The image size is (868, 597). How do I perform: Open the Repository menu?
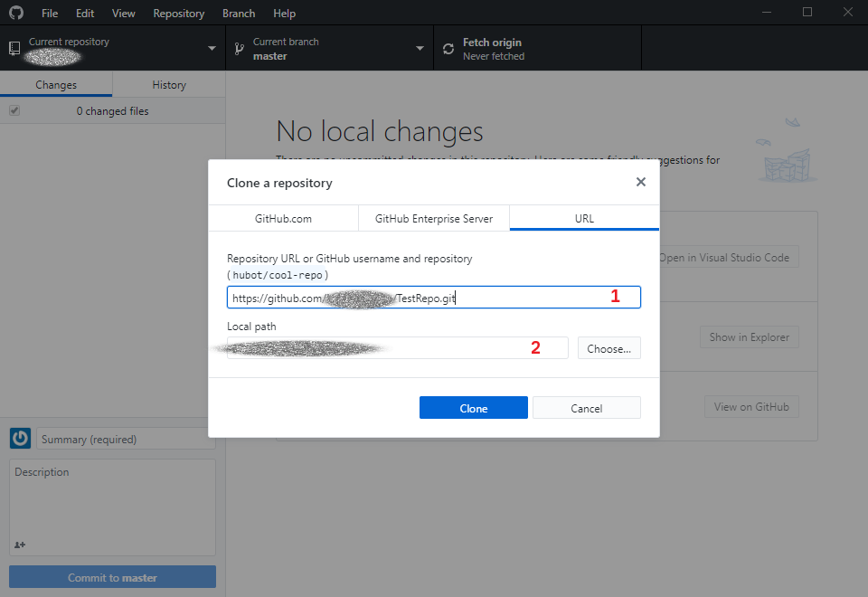coord(179,14)
